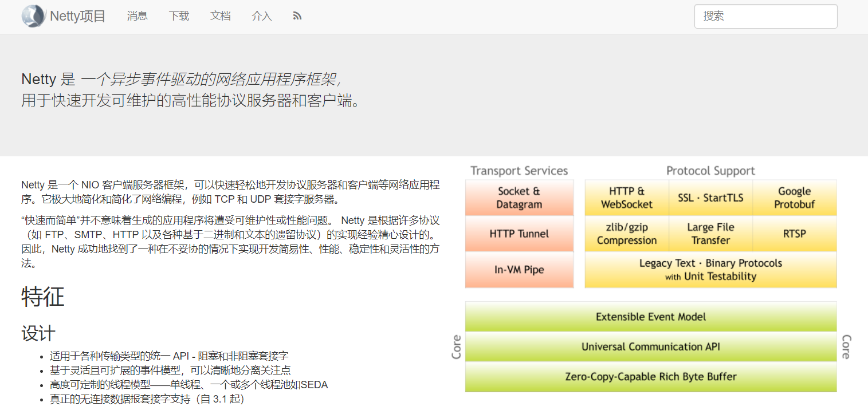This screenshot has width=868, height=410.
Task: Click the Universal Communication API bar
Action: click(x=651, y=346)
